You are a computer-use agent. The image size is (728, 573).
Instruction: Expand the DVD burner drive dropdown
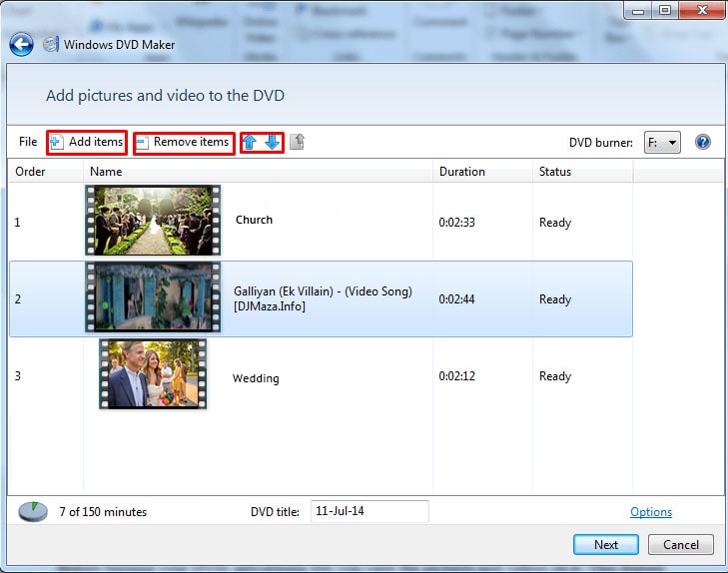point(662,143)
